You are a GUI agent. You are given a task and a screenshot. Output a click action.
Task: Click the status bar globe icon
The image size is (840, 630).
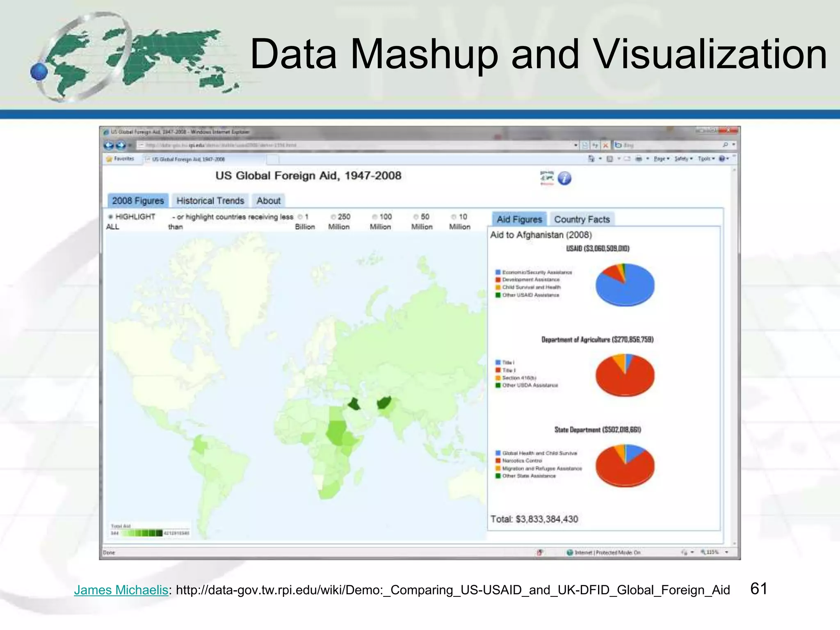point(570,552)
